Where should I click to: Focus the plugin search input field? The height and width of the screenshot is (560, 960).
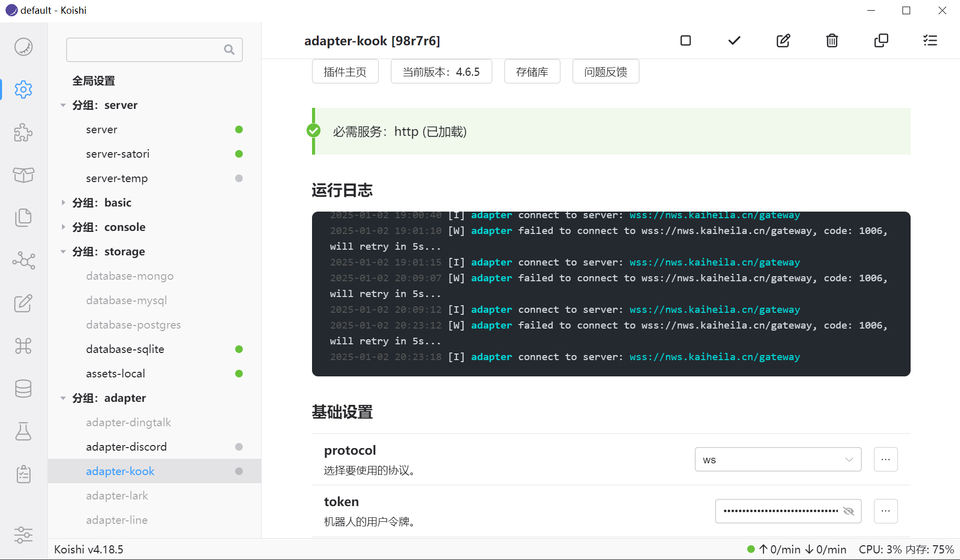pos(154,49)
